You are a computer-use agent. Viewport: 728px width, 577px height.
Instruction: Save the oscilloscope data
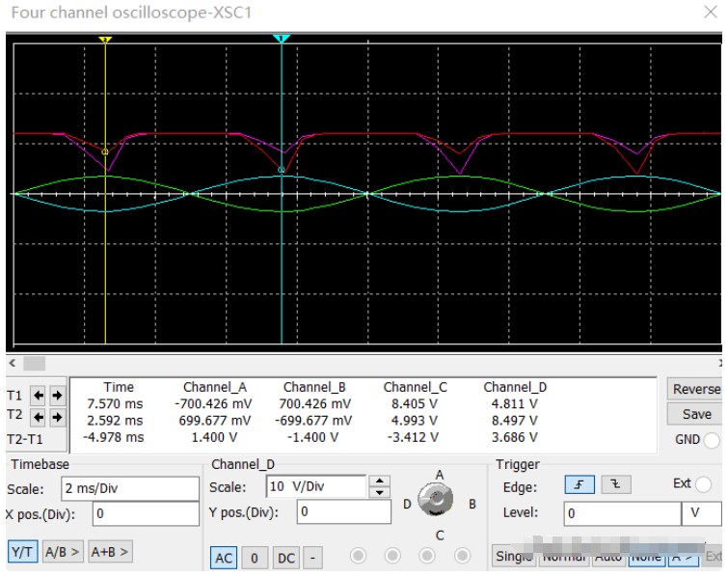[x=695, y=414]
